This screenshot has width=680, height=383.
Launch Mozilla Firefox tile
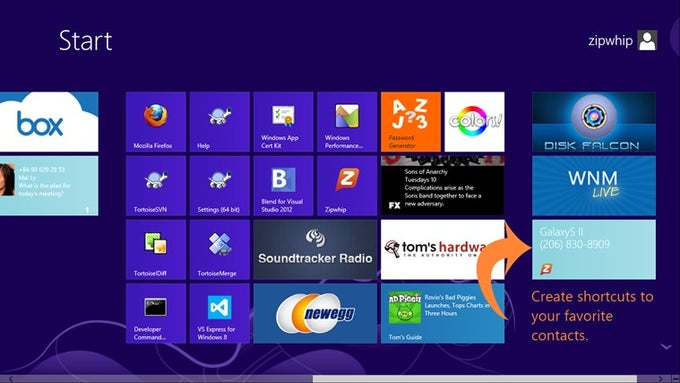tap(156, 122)
